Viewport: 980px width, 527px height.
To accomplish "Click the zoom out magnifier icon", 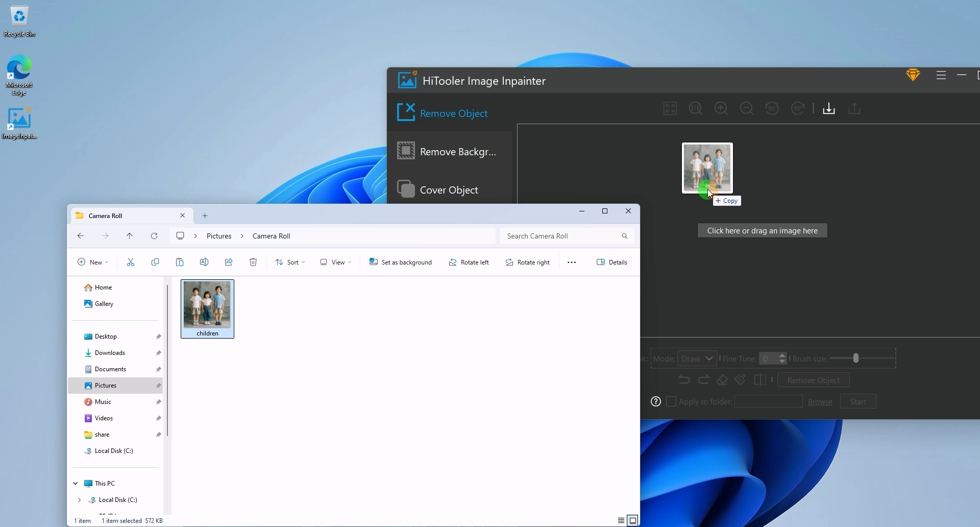I will click(747, 109).
